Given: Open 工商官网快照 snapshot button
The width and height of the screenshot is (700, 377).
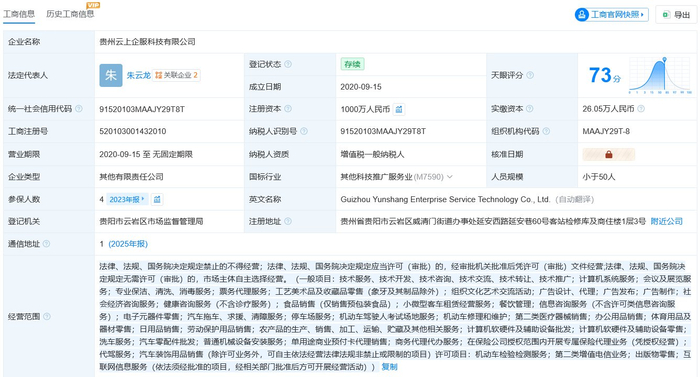Looking at the screenshot, I should coord(611,15).
